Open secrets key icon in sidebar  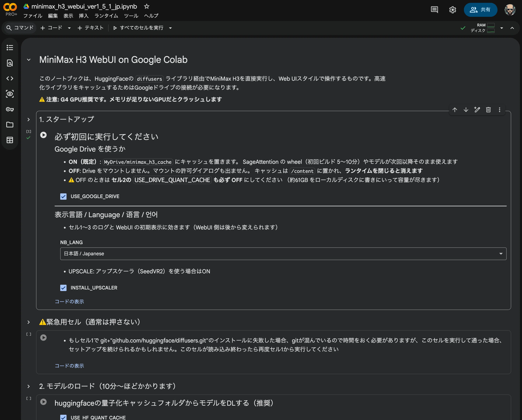tap(10, 109)
